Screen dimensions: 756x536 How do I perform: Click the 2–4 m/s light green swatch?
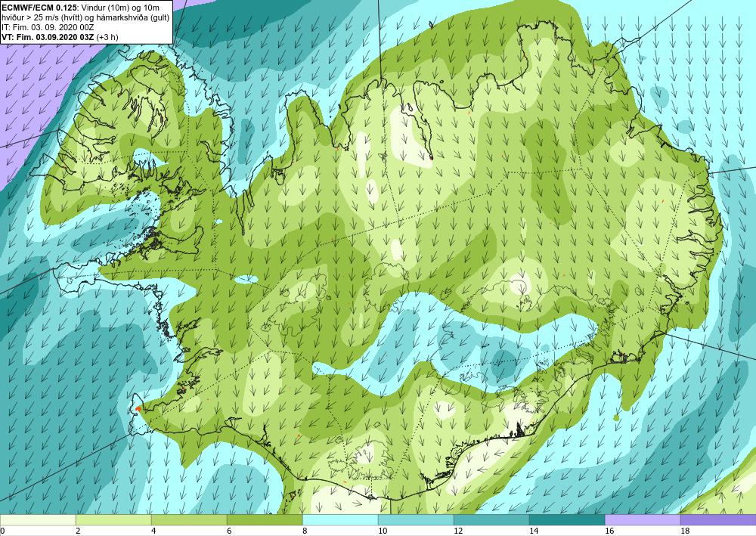[113, 520]
